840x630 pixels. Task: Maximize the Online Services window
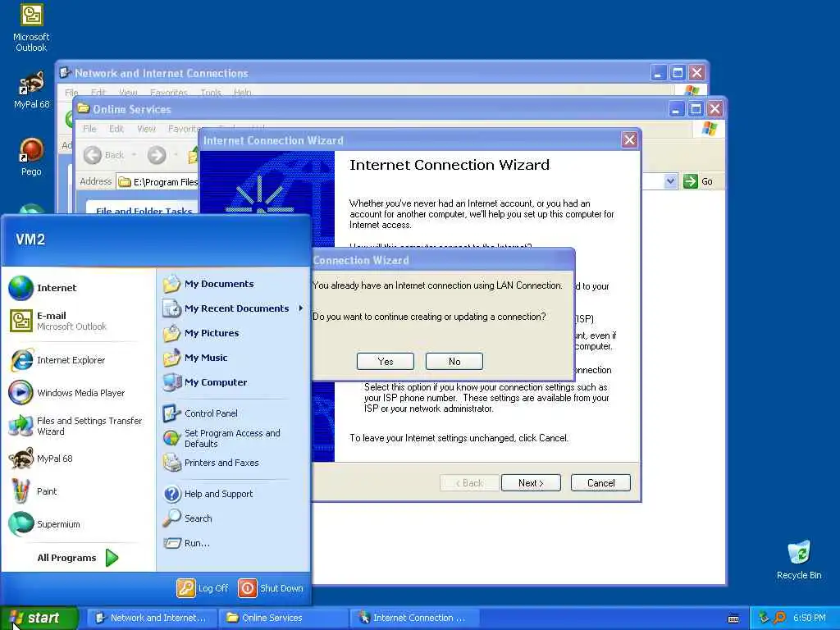[696, 109]
